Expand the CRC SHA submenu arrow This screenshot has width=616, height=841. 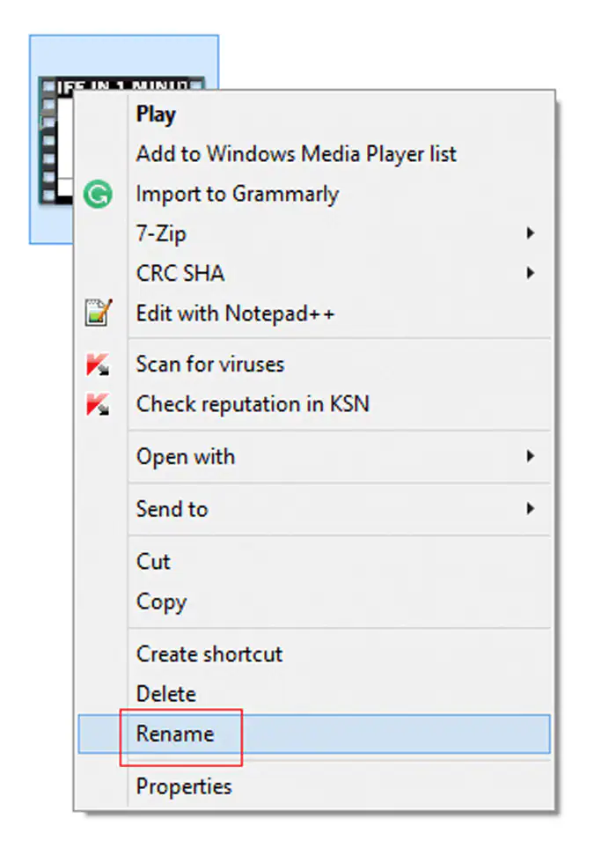point(530,274)
